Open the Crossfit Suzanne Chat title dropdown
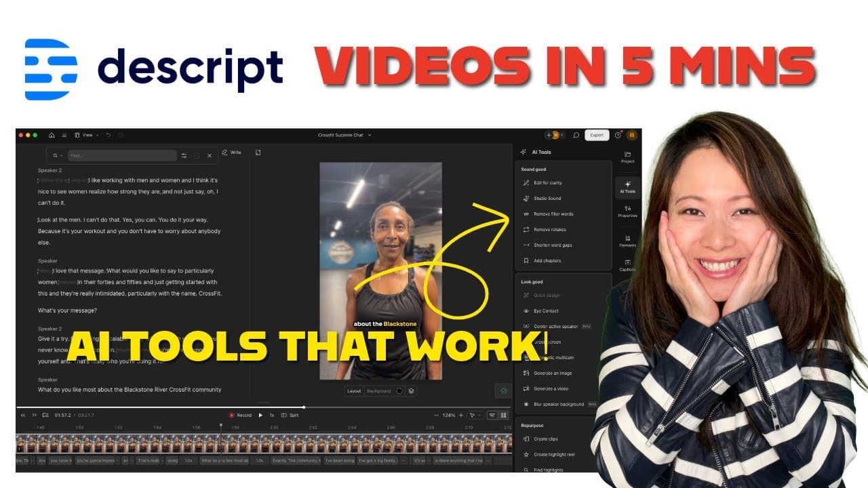 click(x=344, y=135)
